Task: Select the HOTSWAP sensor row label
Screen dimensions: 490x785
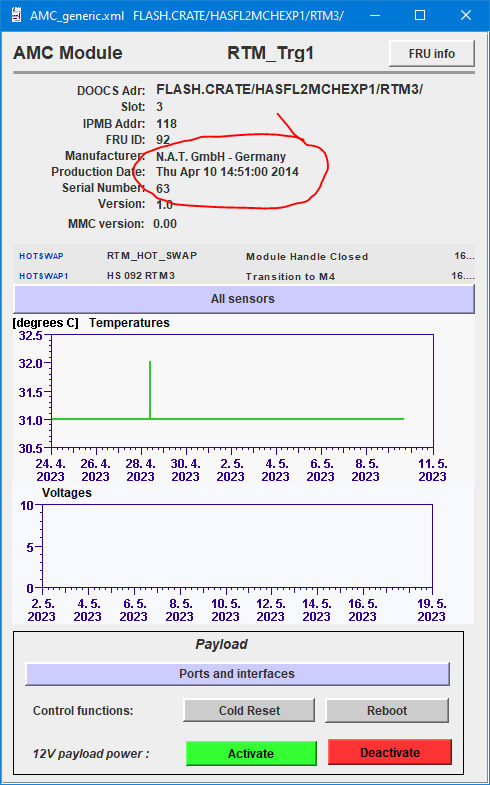Action: pyautogui.click(x=41, y=256)
